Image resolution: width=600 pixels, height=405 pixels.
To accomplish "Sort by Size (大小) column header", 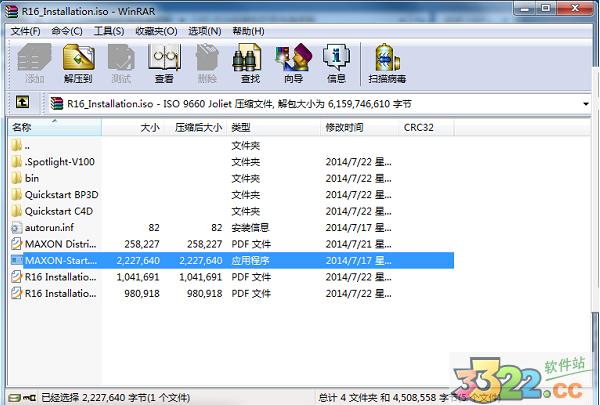I will (x=133, y=127).
